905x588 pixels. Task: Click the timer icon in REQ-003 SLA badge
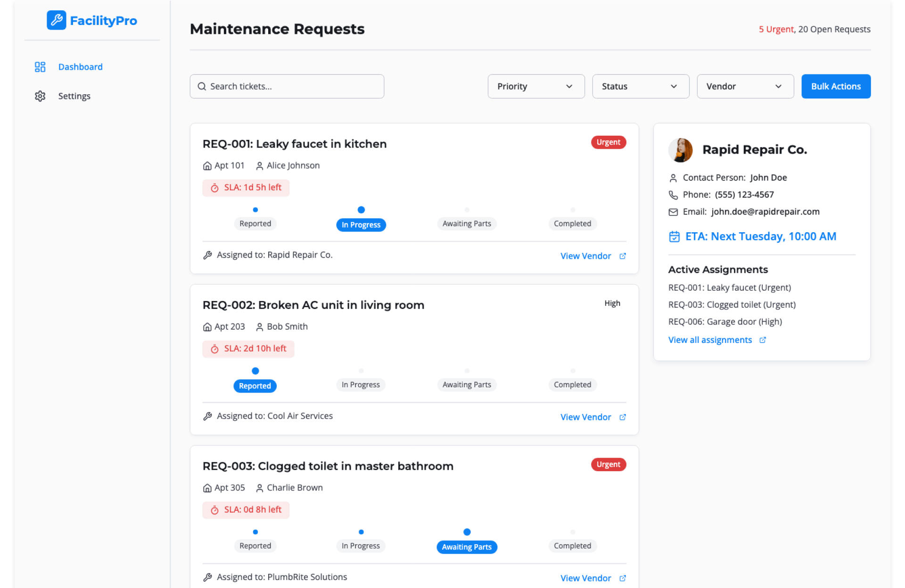(x=214, y=510)
